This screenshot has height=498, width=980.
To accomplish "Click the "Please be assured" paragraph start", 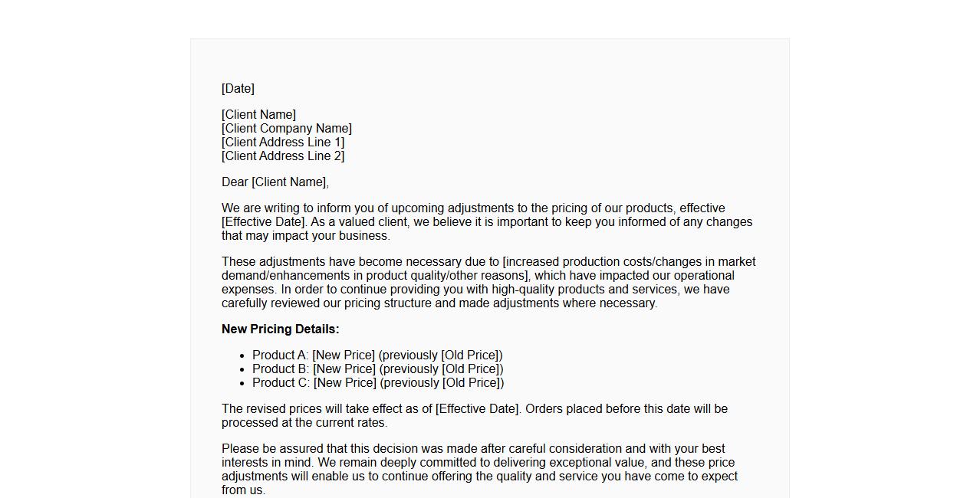I will tap(268, 449).
